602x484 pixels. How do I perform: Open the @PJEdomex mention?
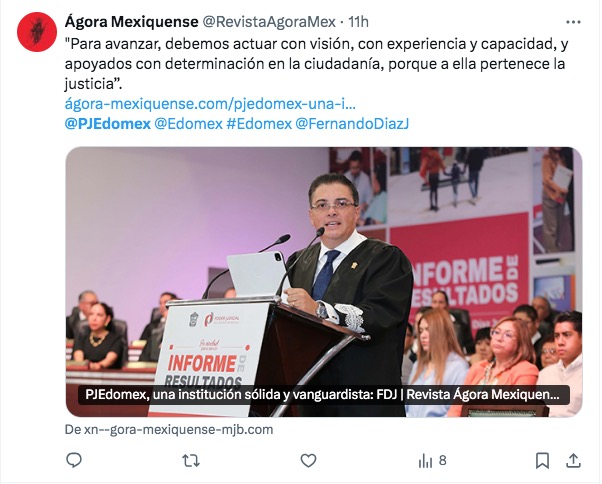[x=108, y=124]
